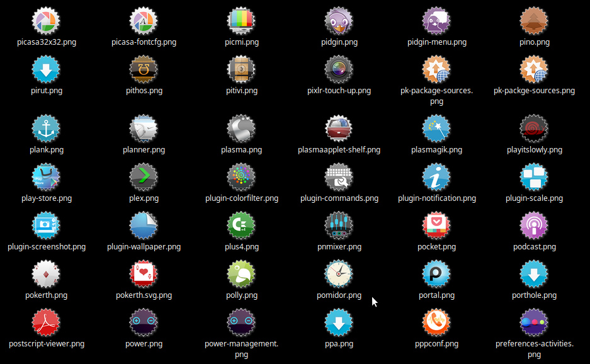Select the text label "plugin-notification.png"
The height and width of the screenshot is (364, 590).
pos(437,198)
